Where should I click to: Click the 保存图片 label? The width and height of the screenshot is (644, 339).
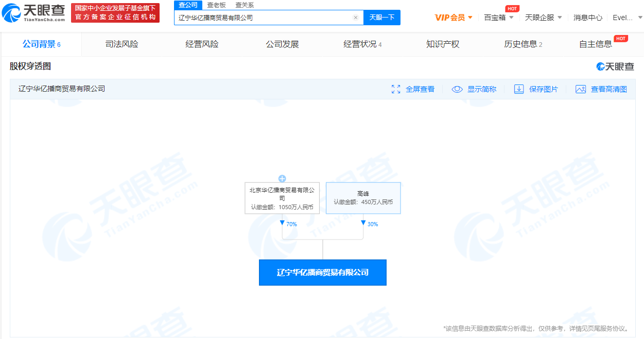[x=544, y=89]
